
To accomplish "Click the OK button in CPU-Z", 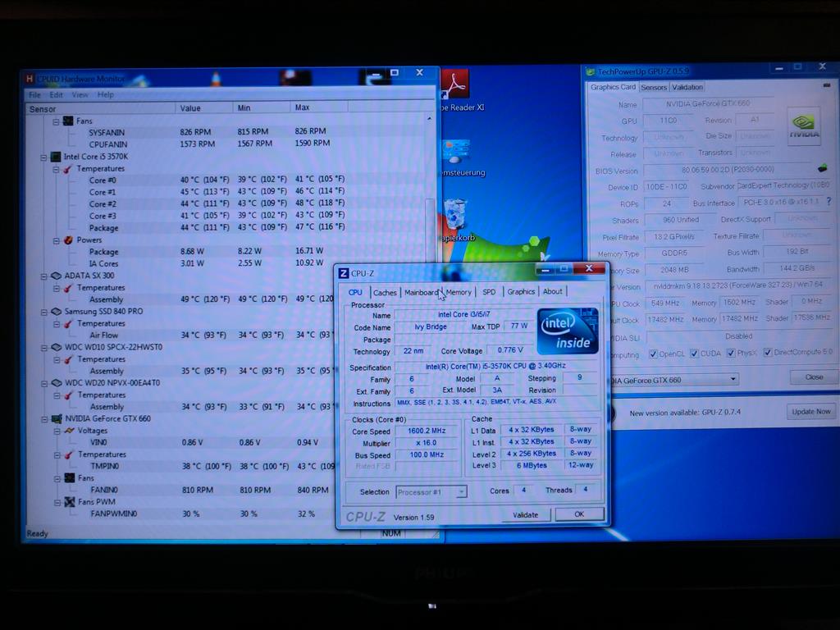I will pyautogui.click(x=579, y=514).
